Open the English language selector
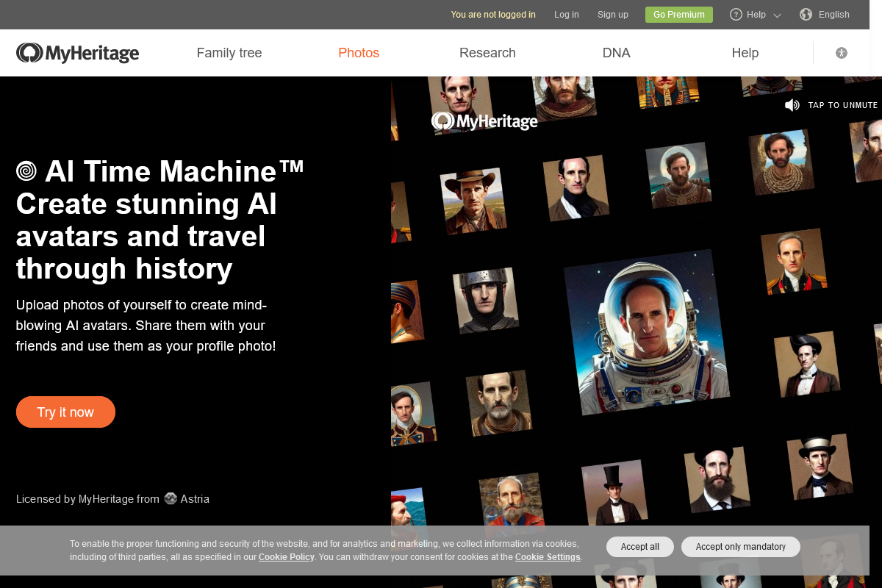The height and width of the screenshot is (588, 882). [834, 15]
